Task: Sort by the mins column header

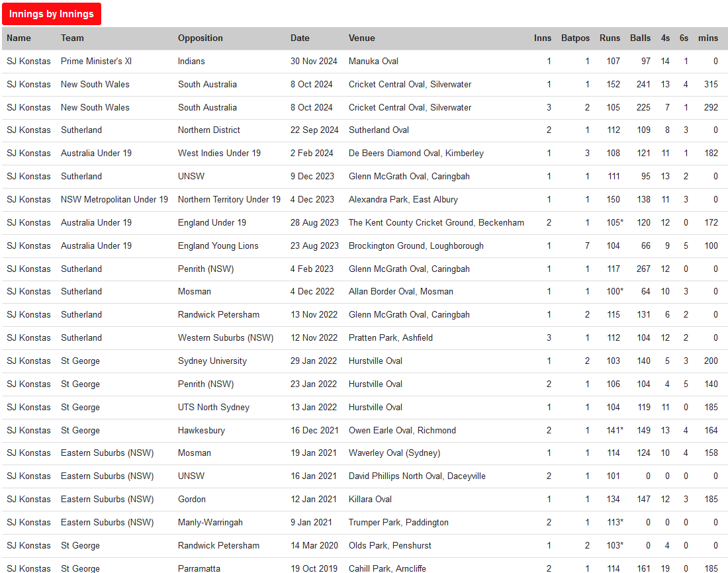Action: pyautogui.click(x=707, y=38)
